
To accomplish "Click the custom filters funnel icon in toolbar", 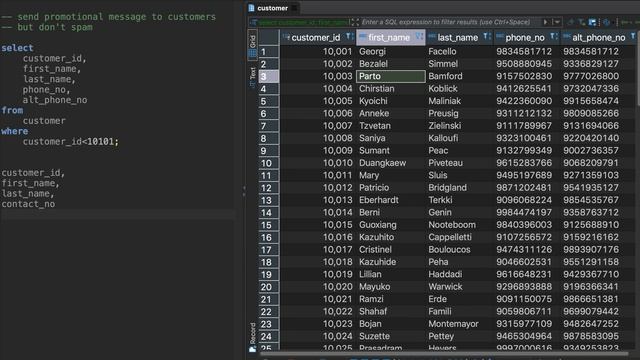I will tap(582, 22).
